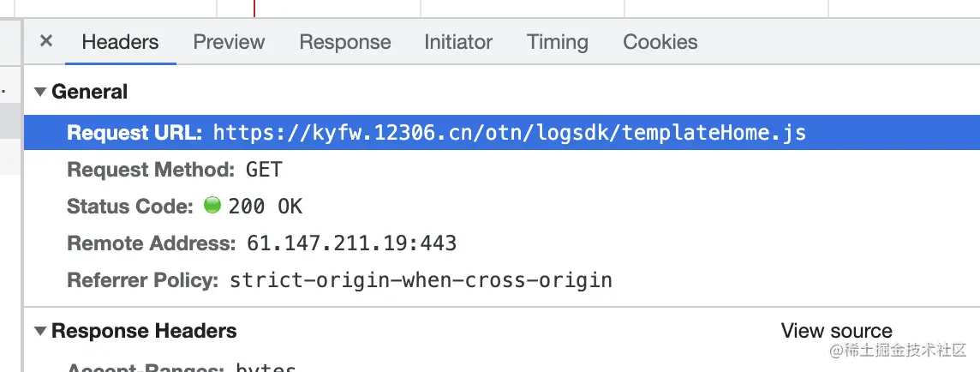Click View source for response headers
Screen dimensions: 980x372
coord(836,331)
